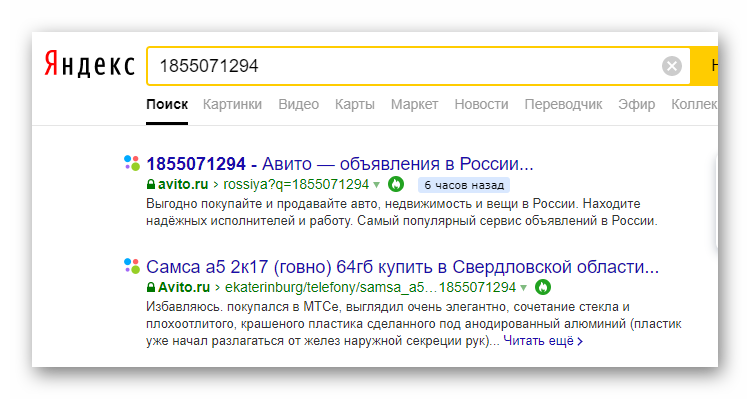The height and width of the screenshot is (399, 750).
Task: Switch to the Видео tab
Action: coord(298,104)
